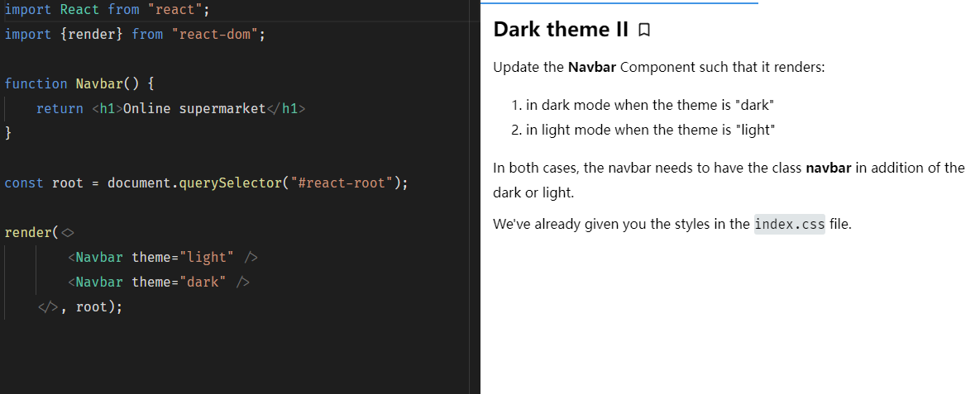Click the index.css file name in instructions
Image resolution: width=980 pixels, height=394 pixels.
789,224
